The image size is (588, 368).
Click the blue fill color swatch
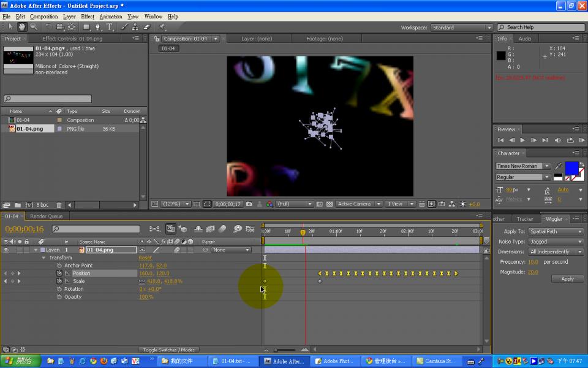(571, 167)
